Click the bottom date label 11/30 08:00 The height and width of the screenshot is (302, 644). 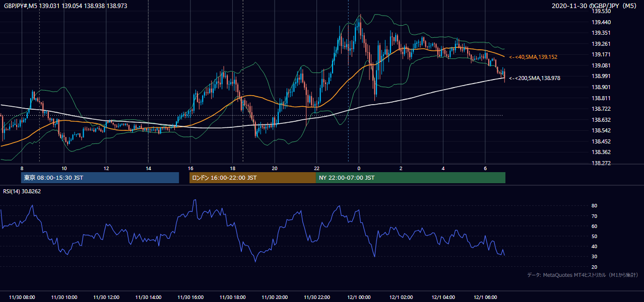click(x=22, y=297)
